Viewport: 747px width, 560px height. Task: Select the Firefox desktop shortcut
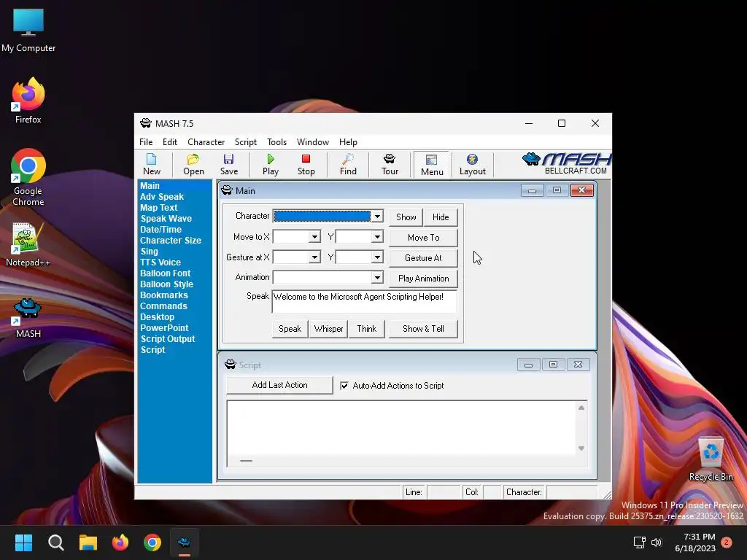click(28, 101)
